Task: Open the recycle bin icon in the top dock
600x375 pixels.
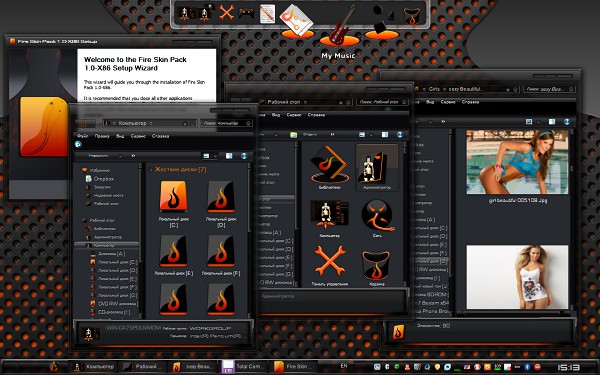Action: [x=412, y=16]
